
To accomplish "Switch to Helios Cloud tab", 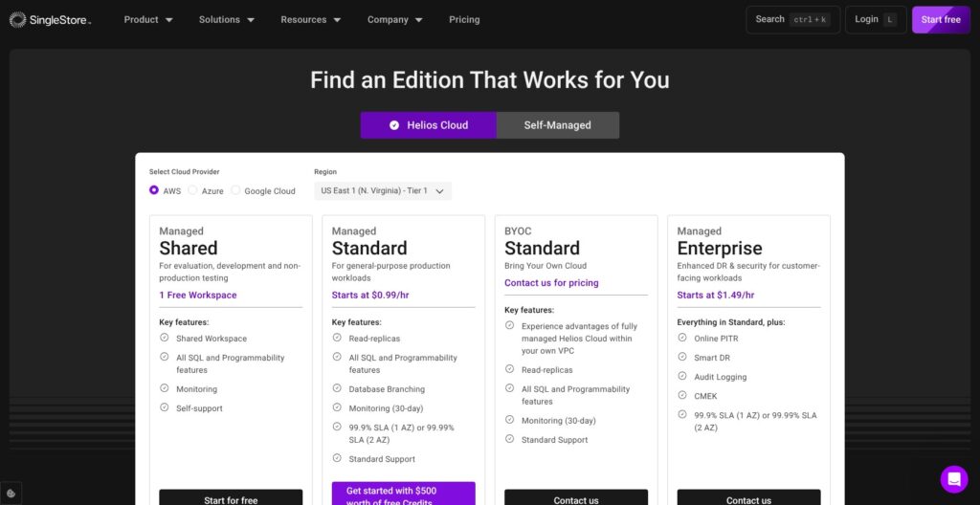I will point(428,125).
